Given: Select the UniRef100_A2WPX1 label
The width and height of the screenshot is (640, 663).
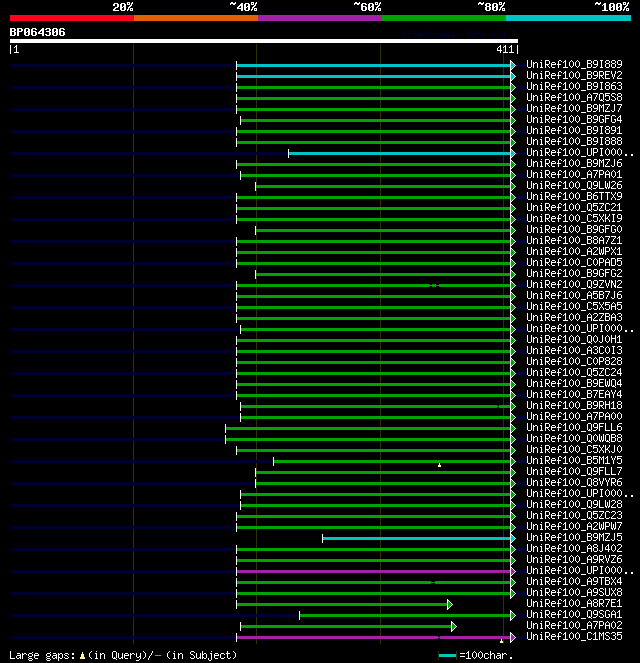Looking at the screenshot, I should tap(574, 251).
